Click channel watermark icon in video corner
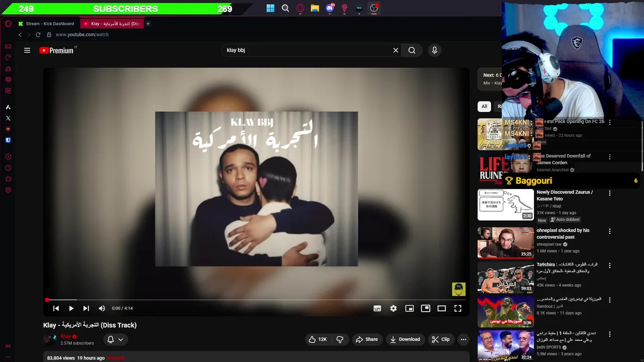This screenshot has height=362, width=644. coord(459,289)
